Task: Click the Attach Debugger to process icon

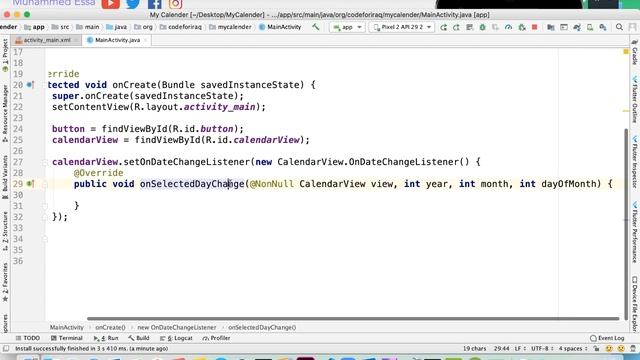Action: pyautogui.click(x=522, y=27)
